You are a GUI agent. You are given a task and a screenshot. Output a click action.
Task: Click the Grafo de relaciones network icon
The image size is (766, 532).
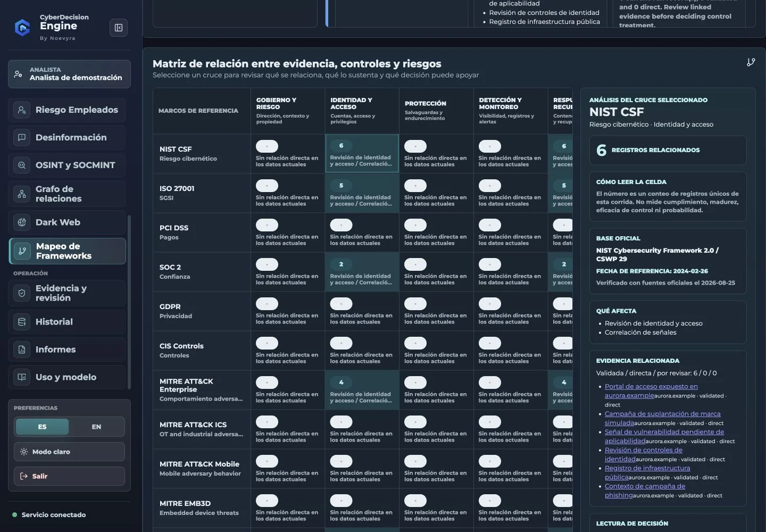(22, 194)
